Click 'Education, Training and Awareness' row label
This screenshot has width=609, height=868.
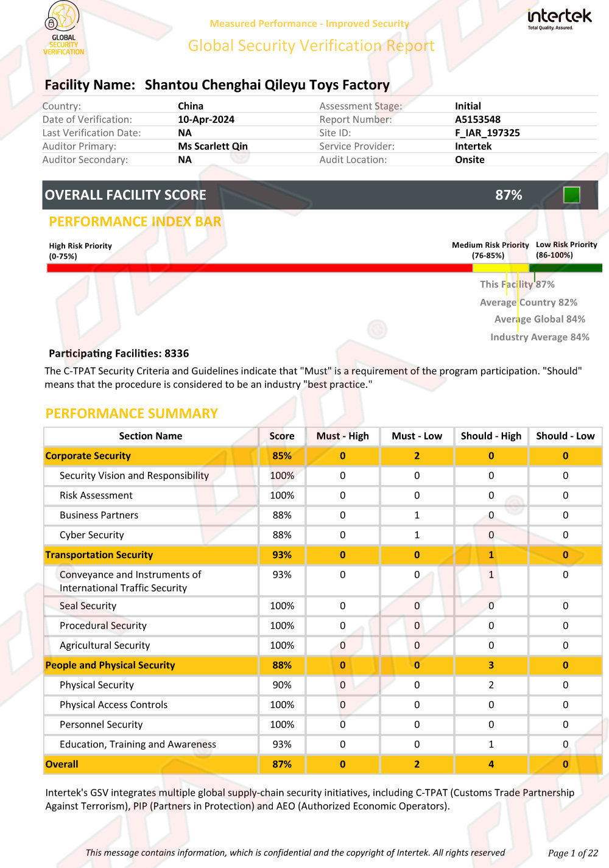[138, 744]
